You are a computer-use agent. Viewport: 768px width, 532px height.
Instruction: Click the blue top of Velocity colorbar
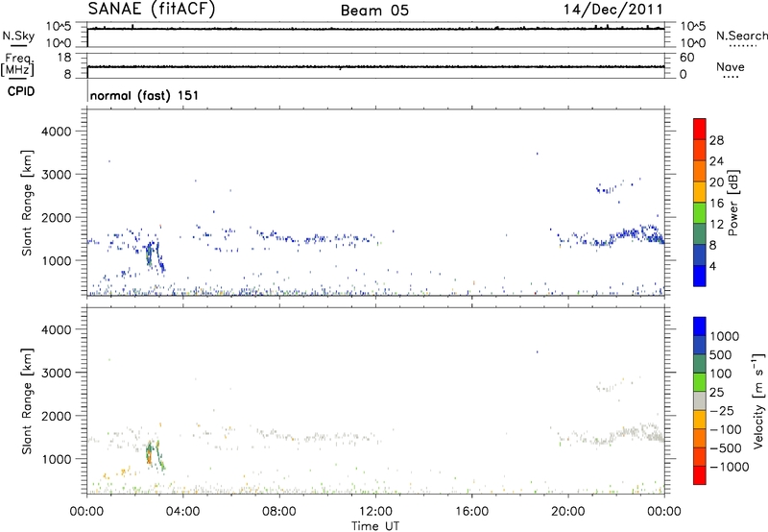[x=700, y=326]
